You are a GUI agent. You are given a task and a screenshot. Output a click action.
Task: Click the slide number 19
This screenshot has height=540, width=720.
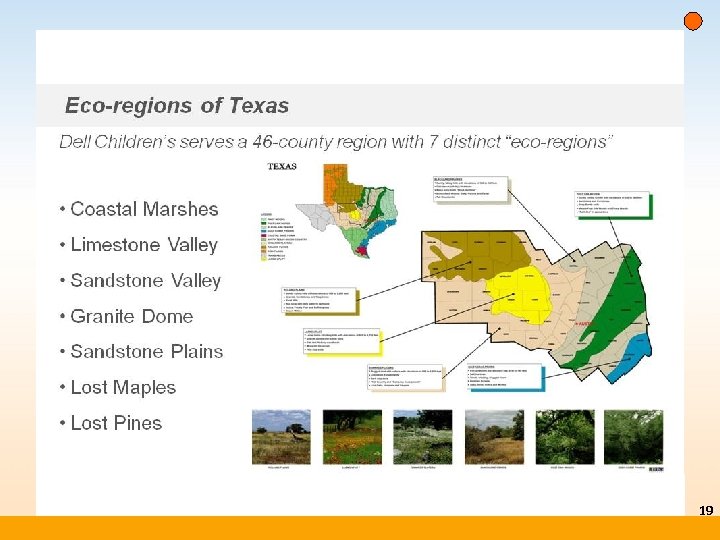(706, 511)
